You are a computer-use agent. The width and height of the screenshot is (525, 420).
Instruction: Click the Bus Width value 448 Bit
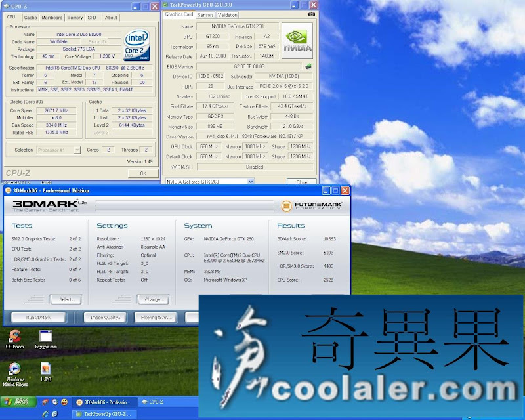coord(291,116)
